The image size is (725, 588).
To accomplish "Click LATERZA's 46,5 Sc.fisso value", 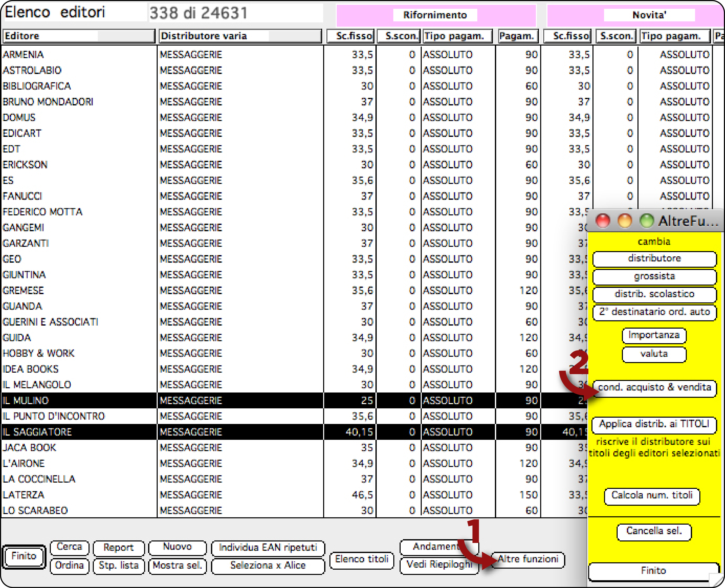I will point(363,495).
